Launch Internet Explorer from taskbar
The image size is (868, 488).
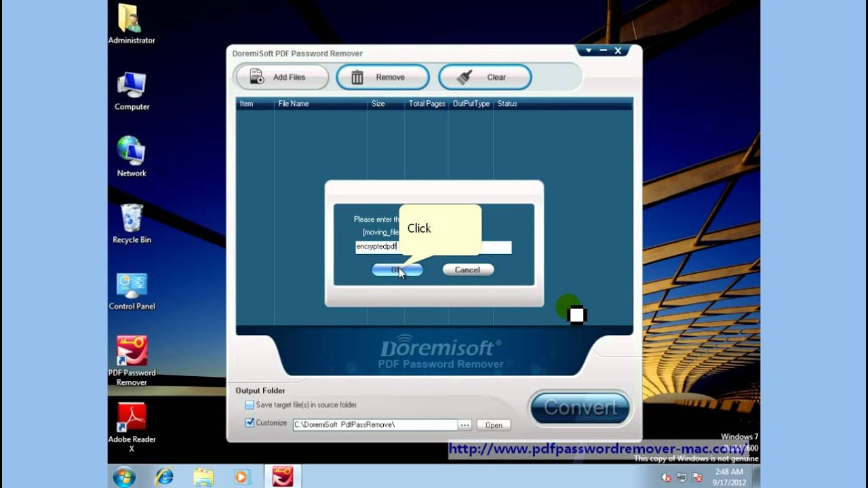click(x=164, y=477)
